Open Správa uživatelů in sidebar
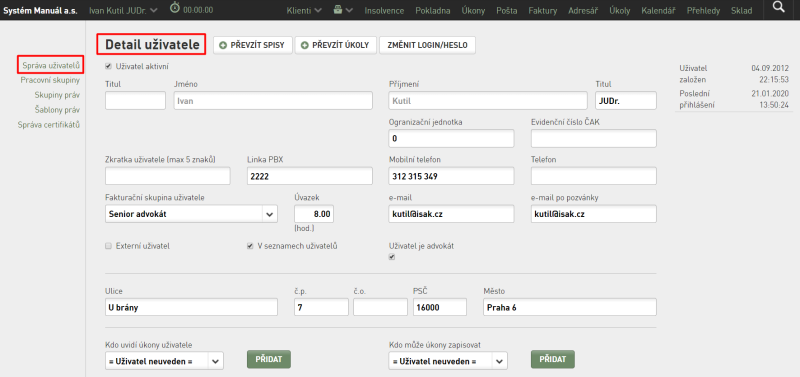Viewport: 800px width, 377px height. (51, 65)
